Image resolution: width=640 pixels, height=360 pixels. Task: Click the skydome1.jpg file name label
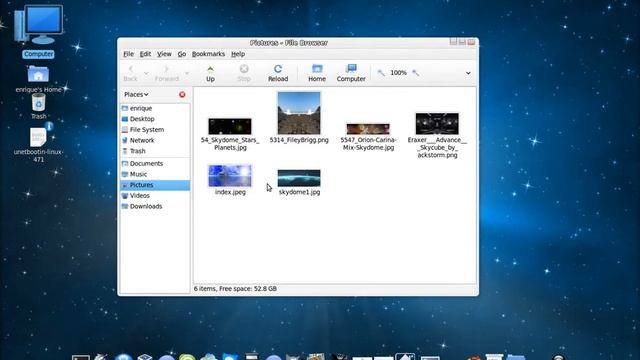click(x=299, y=192)
